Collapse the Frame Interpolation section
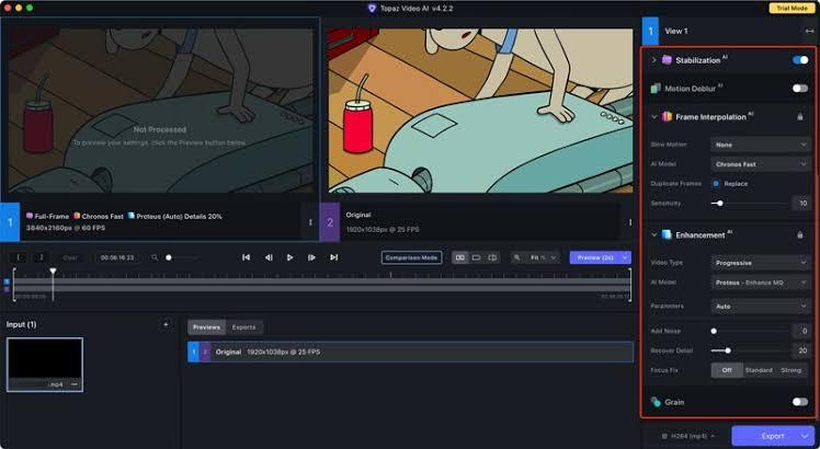 654,117
